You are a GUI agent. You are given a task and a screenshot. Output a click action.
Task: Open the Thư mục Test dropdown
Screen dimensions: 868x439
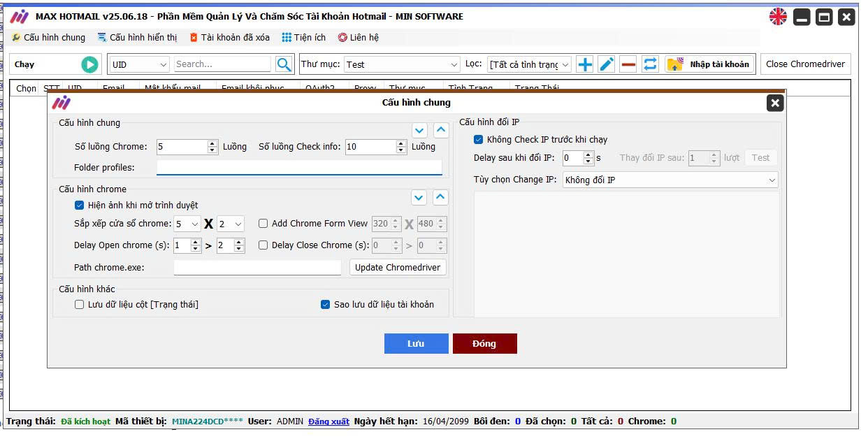(401, 64)
